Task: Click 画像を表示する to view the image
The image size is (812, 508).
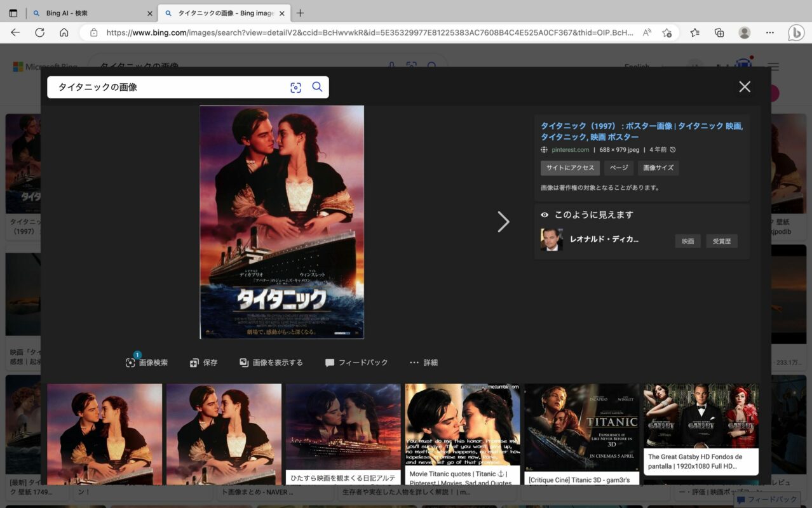Action: tap(271, 363)
